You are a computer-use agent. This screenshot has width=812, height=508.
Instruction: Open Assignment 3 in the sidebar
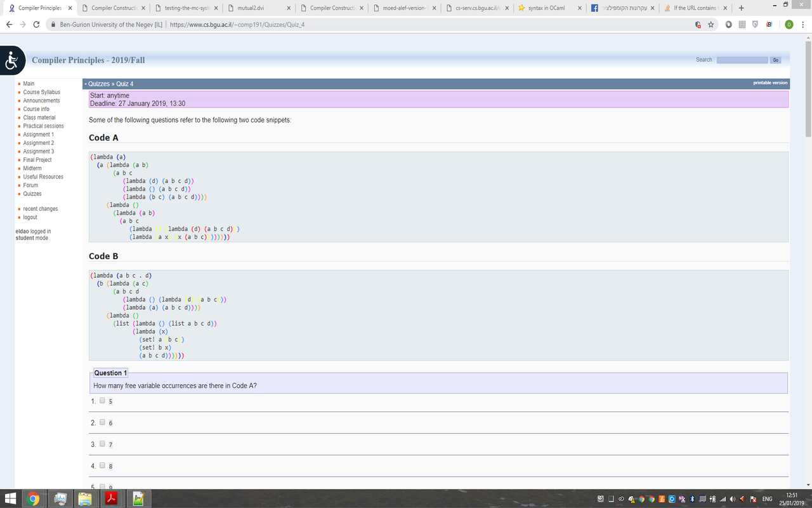(39, 151)
